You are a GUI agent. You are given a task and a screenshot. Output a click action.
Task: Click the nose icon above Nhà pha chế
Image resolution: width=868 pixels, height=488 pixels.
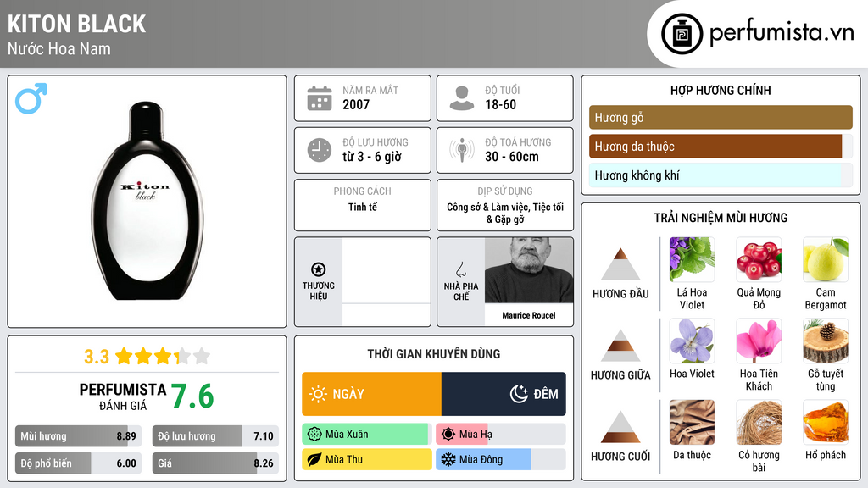[460, 269]
